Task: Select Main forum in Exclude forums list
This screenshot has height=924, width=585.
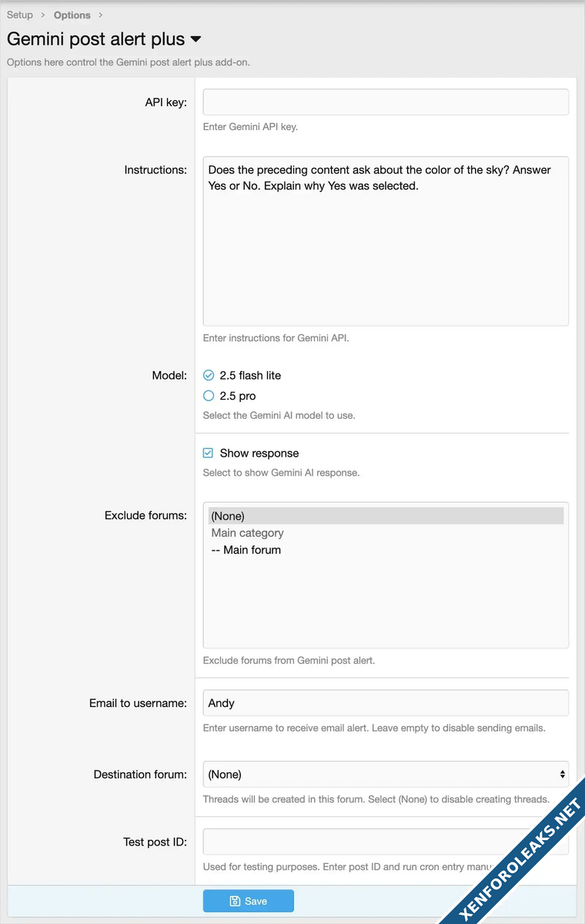Action: (x=246, y=550)
